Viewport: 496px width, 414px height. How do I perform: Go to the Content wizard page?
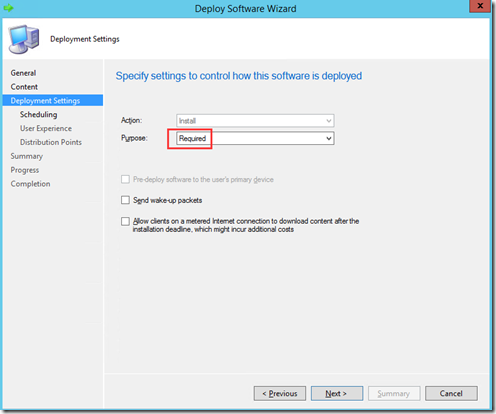point(24,87)
